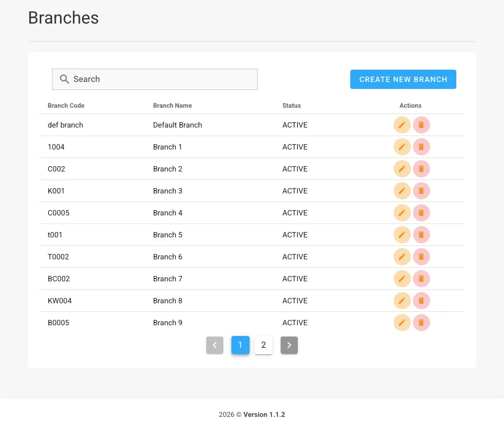
Task: Edit Branch 3 with pencil icon
Action: [x=402, y=191]
